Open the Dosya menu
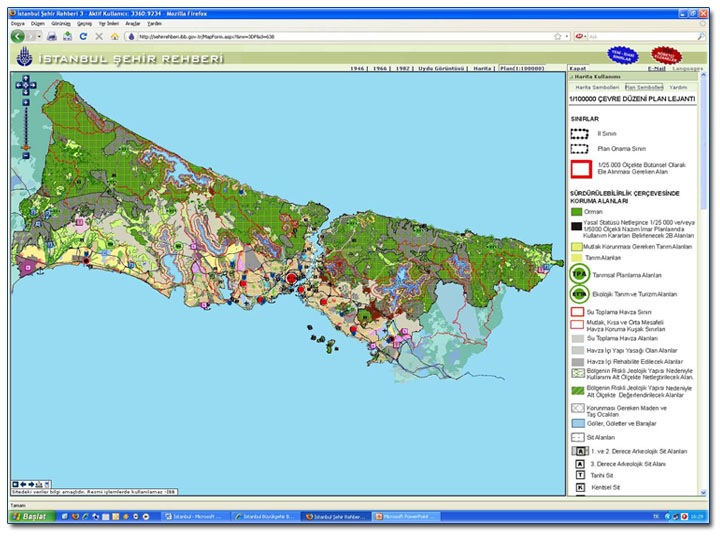The image size is (720, 536). click(17, 23)
